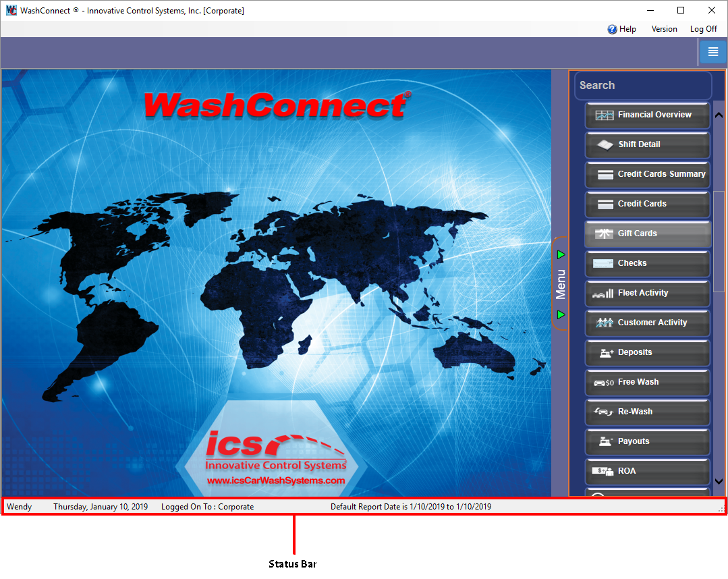Click in the Search field
Viewport: 728px width, 579px height.
click(x=643, y=86)
